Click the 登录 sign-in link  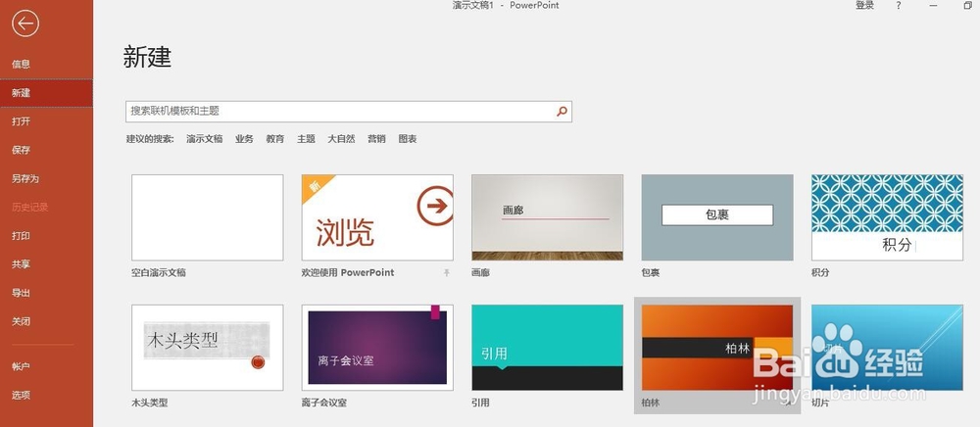click(864, 6)
